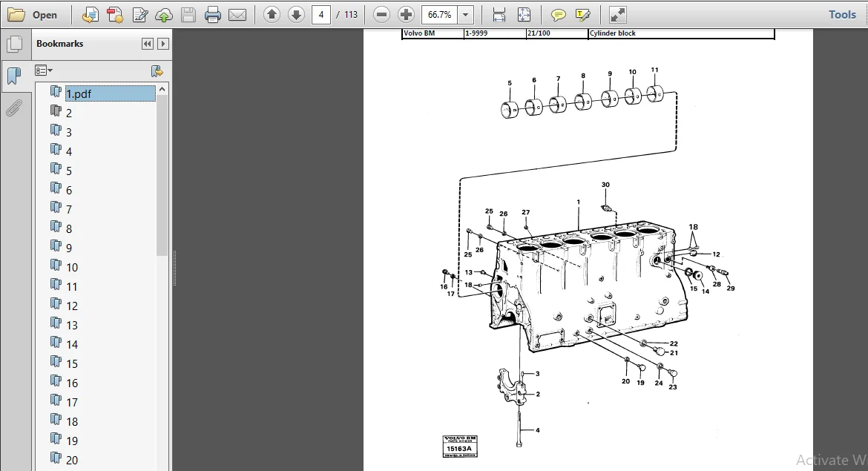868x471 pixels.
Task: Select bookmark 3
Action: [x=69, y=132]
